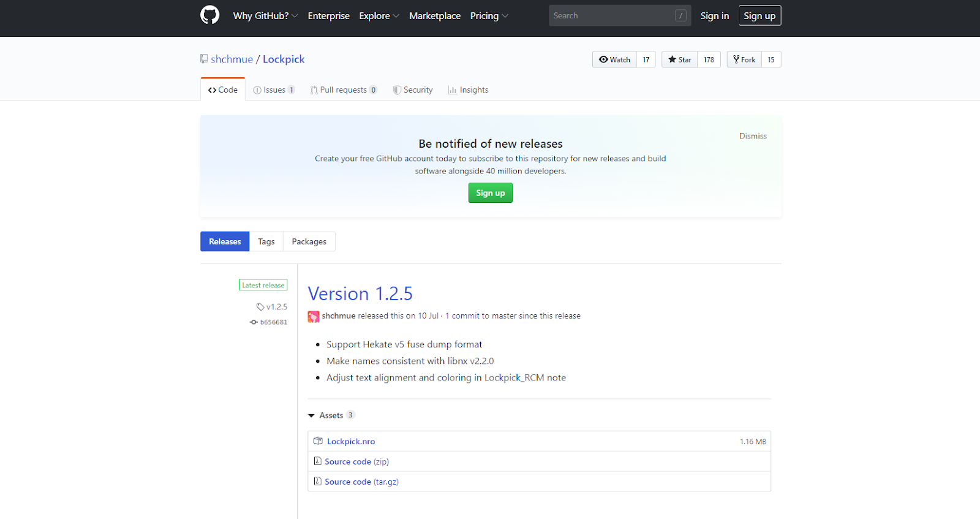
Task: Open the Lockpick repository link
Action: tap(284, 59)
